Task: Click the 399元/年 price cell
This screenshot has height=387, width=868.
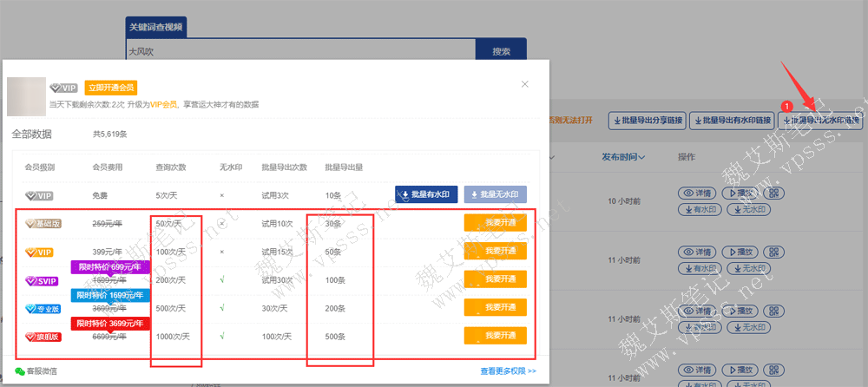Action: pyautogui.click(x=108, y=252)
